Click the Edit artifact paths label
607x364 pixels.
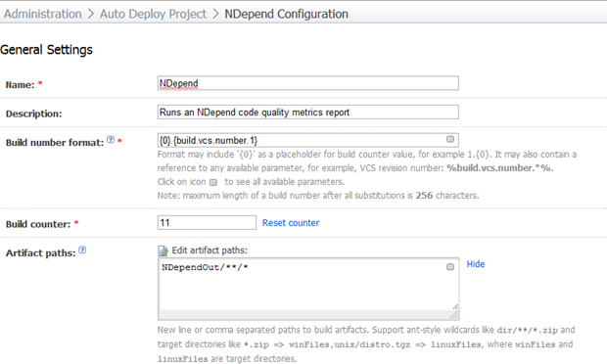tap(210, 250)
